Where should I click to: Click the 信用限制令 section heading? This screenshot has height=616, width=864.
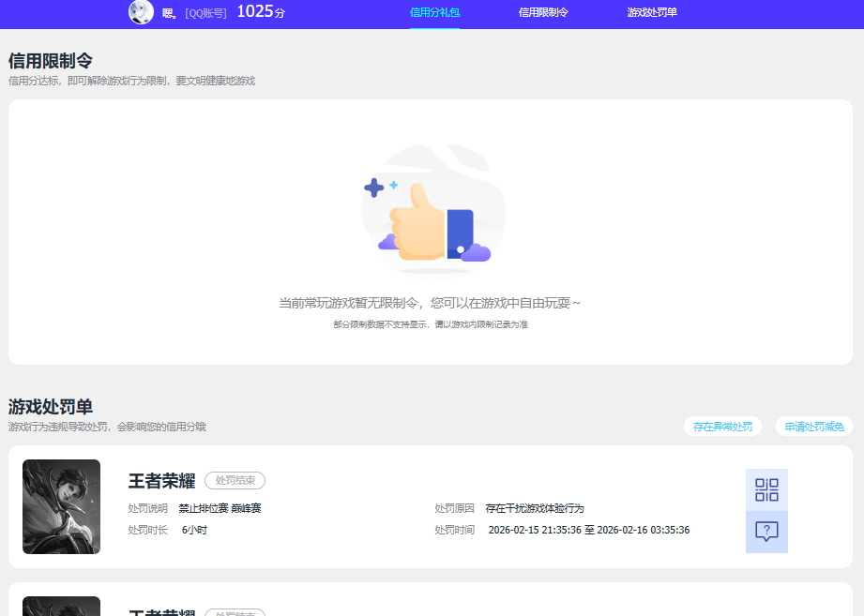(x=50, y=61)
